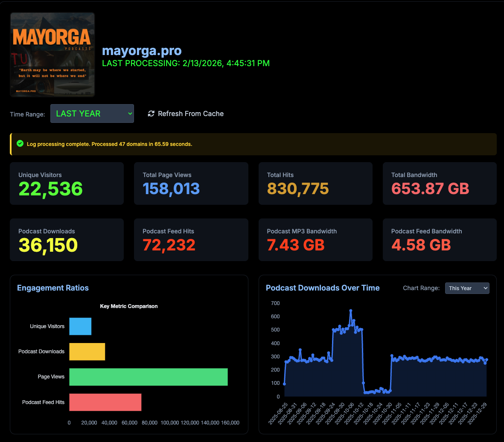Click the blue Unique Visitors bar
The height and width of the screenshot is (442, 504).
(x=80, y=326)
